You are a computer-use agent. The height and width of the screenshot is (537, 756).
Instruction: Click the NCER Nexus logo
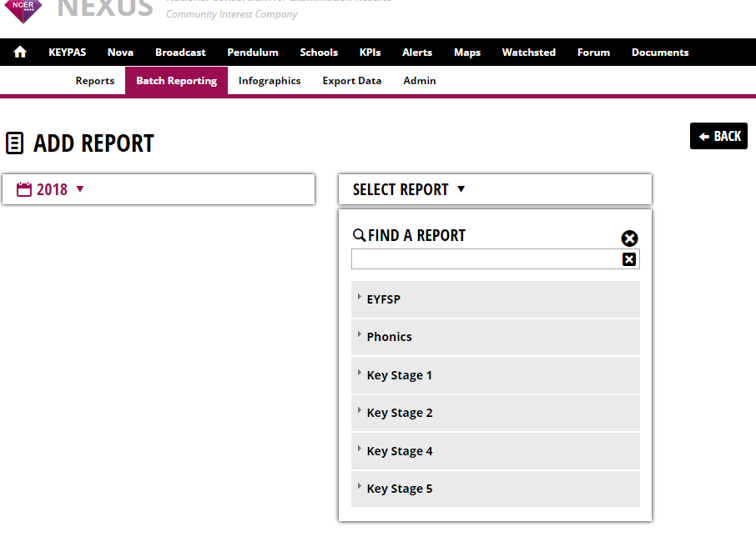(x=23, y=11)
